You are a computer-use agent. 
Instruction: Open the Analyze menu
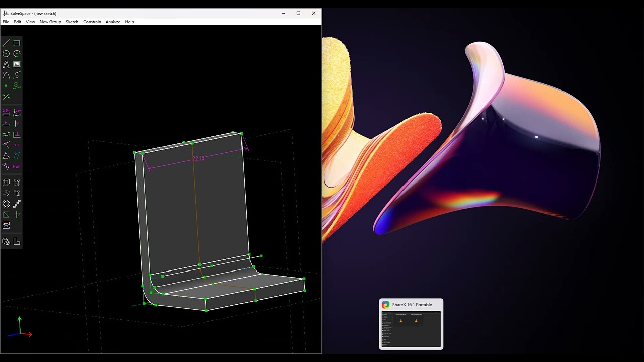(x=113, y=22)
